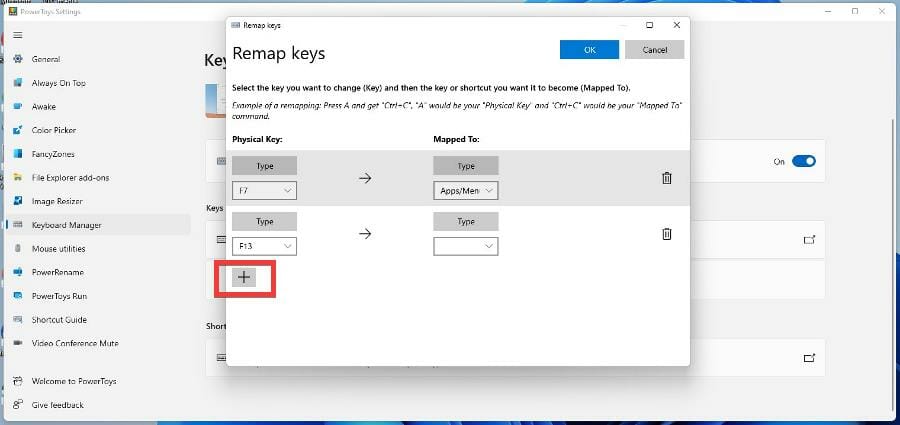
Task: Select Video Conference Mute in the sidebar
Action: [75, 343]
